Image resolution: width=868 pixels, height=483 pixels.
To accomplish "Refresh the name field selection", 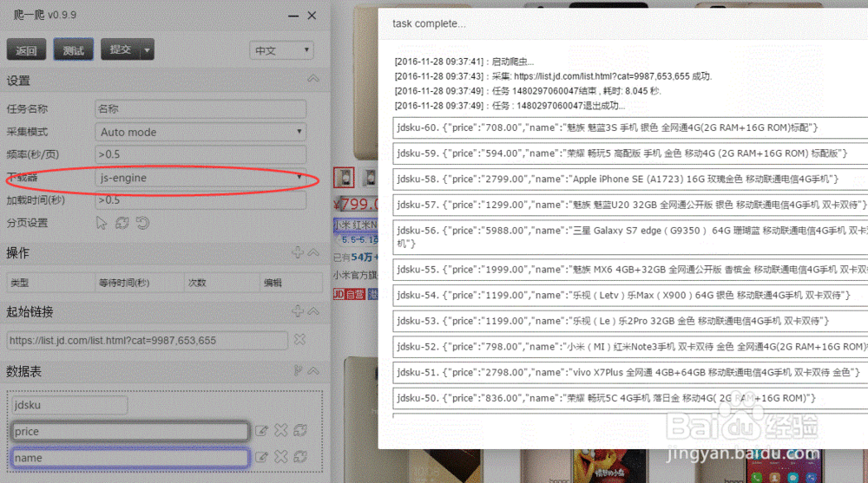I will [x=300, y=456].
